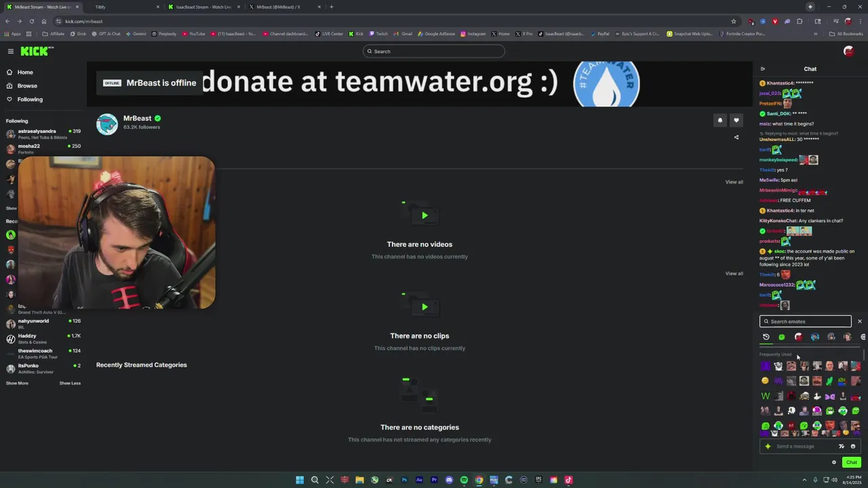The image size is (868, 488).
Task: Open the Windows Start menu
Action: tap(300, 480)
